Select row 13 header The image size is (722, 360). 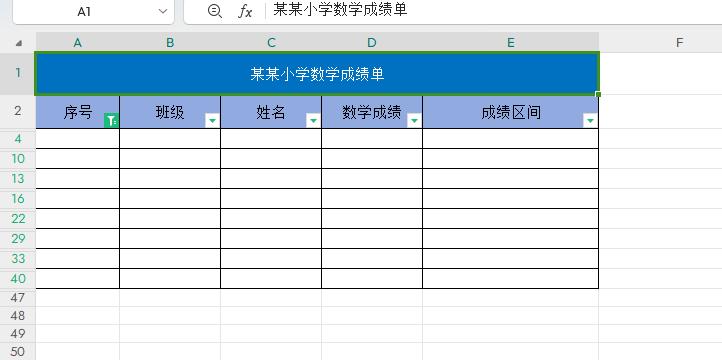(x=18, y=179)
